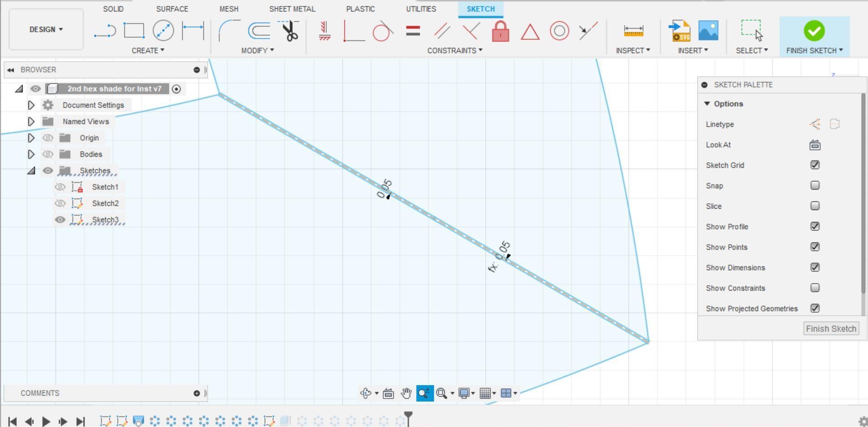Open the Orbit tool in navigation bar

366,393
